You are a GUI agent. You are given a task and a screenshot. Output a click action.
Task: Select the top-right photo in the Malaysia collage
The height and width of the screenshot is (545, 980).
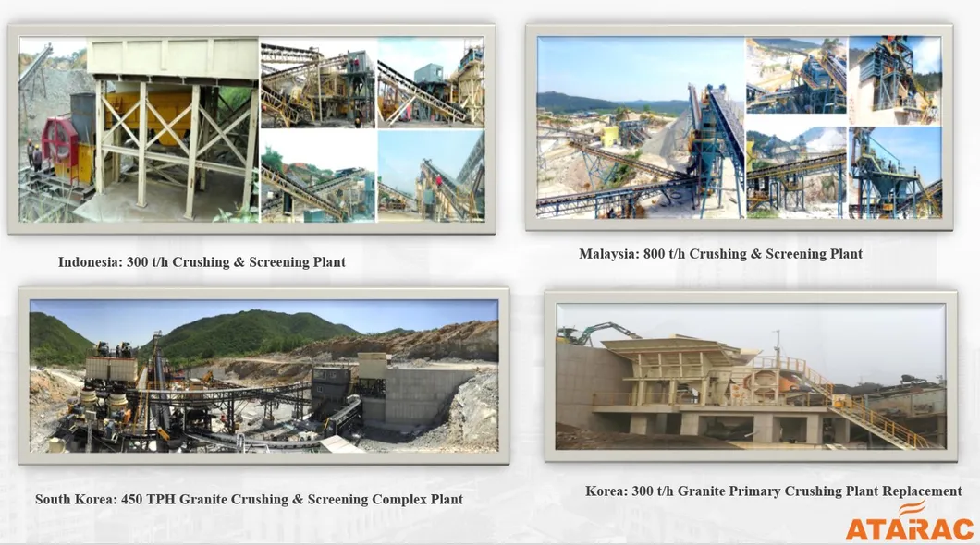895,80
